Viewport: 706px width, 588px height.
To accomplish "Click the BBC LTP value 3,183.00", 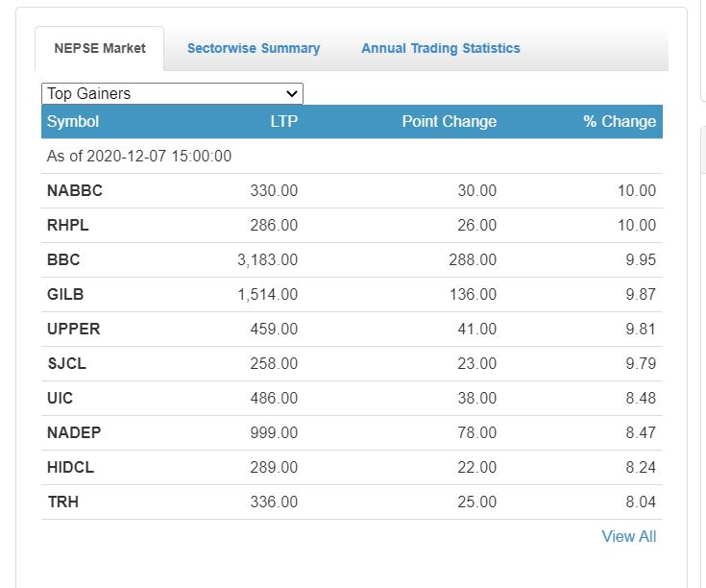I will (x=267, y=259).
